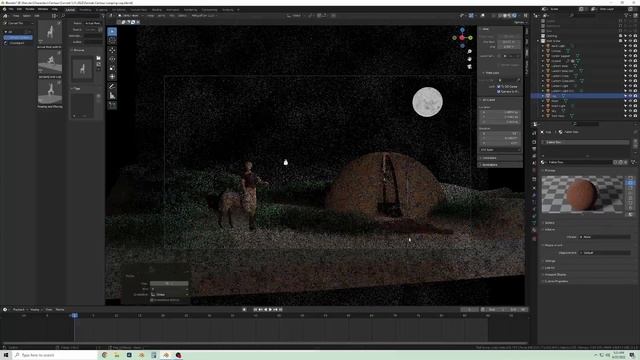Open the material Volume dropdown

click(605, 237)
